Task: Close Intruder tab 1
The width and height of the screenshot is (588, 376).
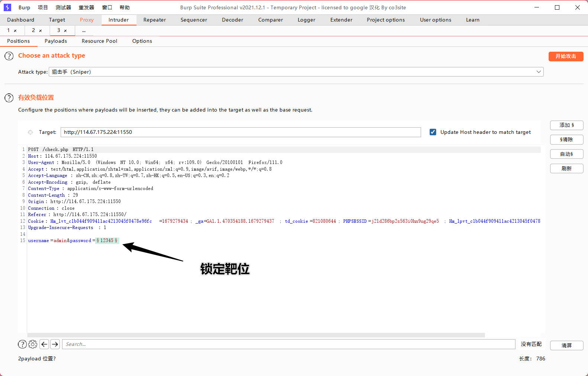Action: coord(15,31)
